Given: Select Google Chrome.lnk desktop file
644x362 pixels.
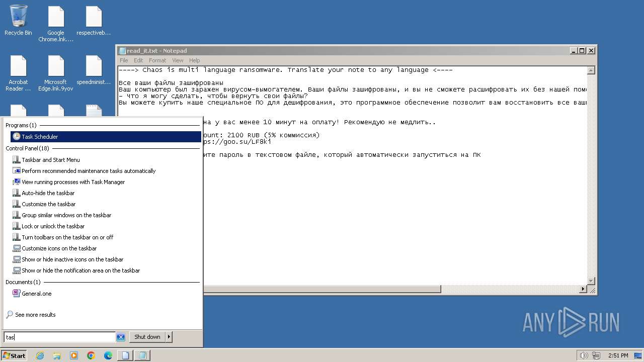Looking at the screenshot, I should point(56,24).
